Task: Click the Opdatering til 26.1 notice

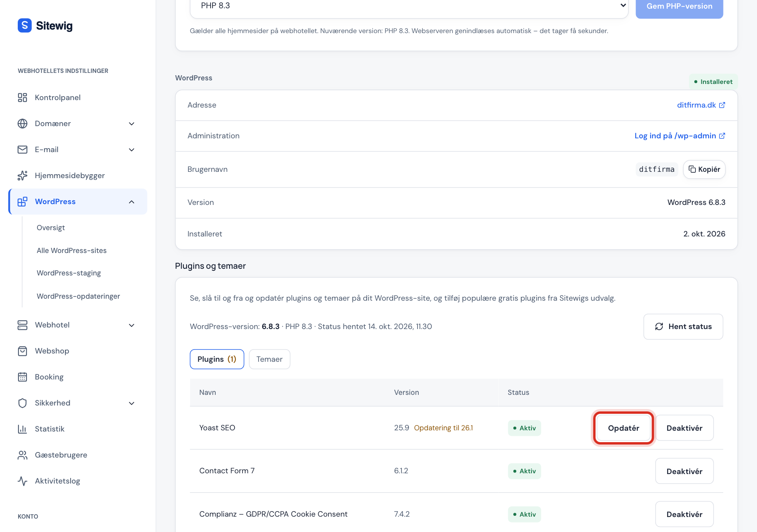Action: click(x=443, y=428)
